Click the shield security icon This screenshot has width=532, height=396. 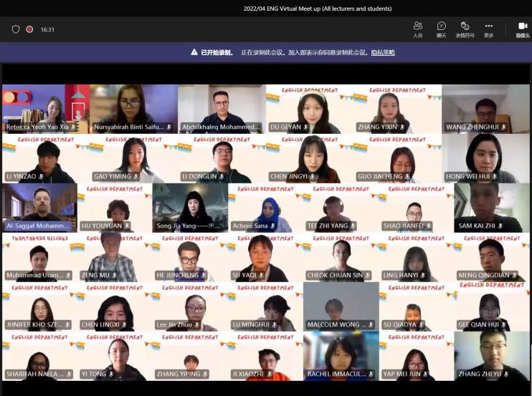pos(16,29)
